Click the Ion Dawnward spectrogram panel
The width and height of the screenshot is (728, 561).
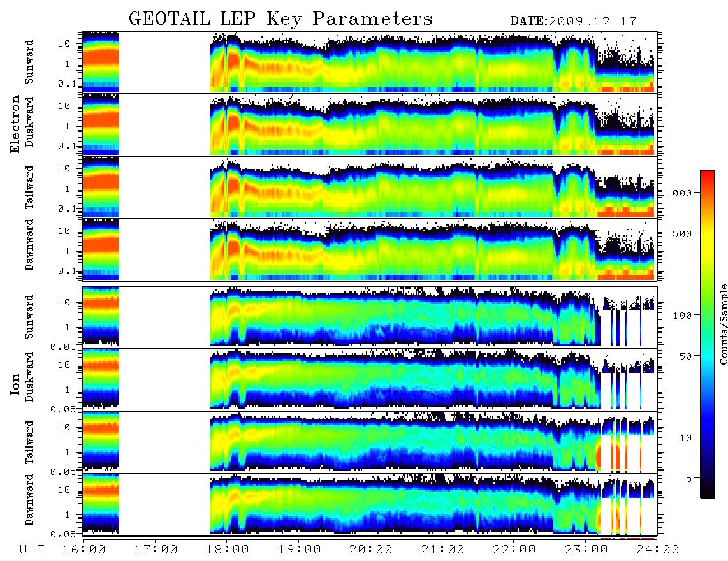370,504
